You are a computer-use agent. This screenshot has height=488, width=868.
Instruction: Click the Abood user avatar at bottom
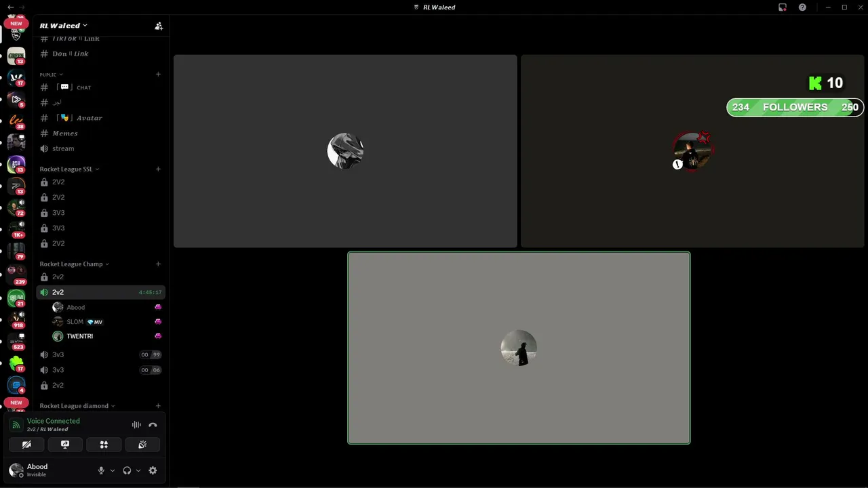(16, 470)
